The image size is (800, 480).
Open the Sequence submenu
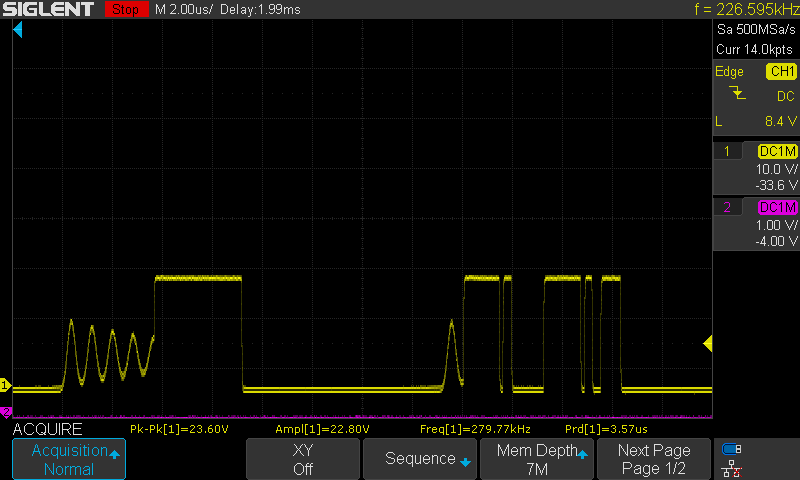419,459
